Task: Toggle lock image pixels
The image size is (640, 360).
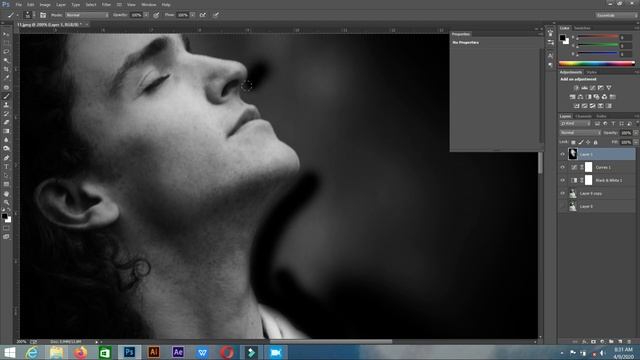Action: coord(581,142)
